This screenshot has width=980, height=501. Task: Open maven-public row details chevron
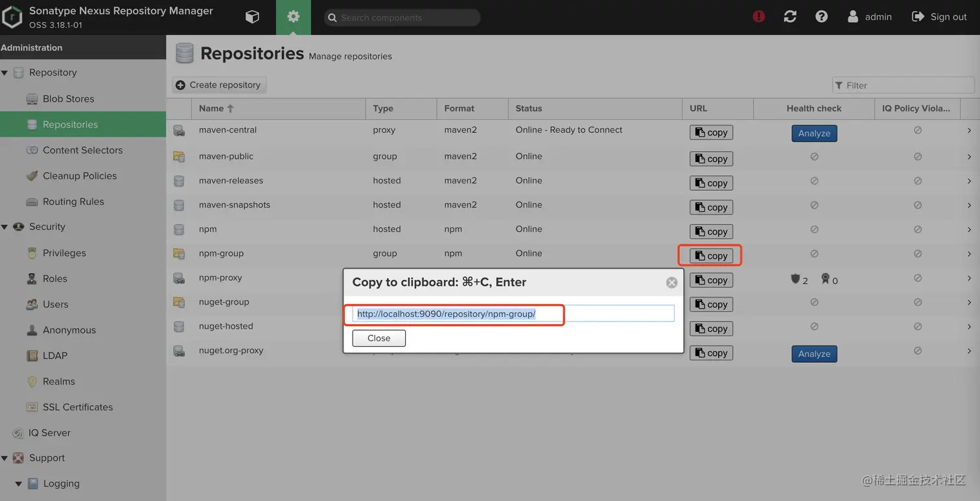pos(969,156)
